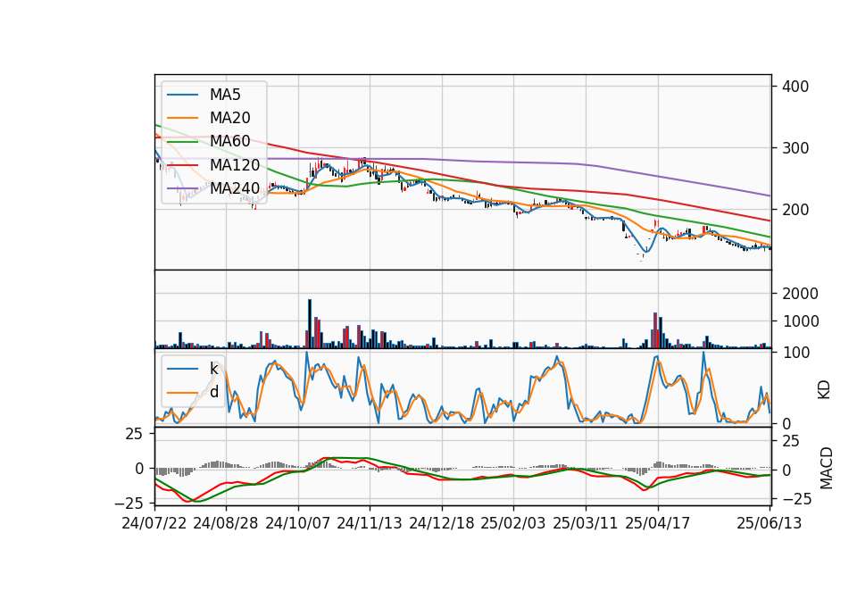Click the 24/11/13 date label
Viewport: 857px width, 616px height.
(370, 523)
